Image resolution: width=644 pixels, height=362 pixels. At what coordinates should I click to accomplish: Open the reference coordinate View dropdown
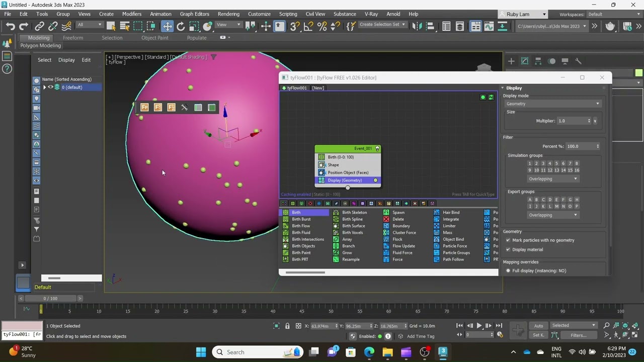(228, 25)
